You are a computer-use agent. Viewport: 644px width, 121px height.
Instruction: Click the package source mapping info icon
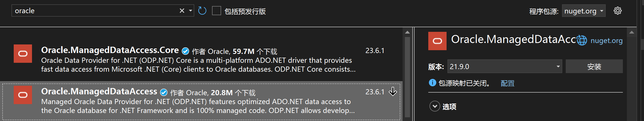pyautogui.click(x=432, y=83)
